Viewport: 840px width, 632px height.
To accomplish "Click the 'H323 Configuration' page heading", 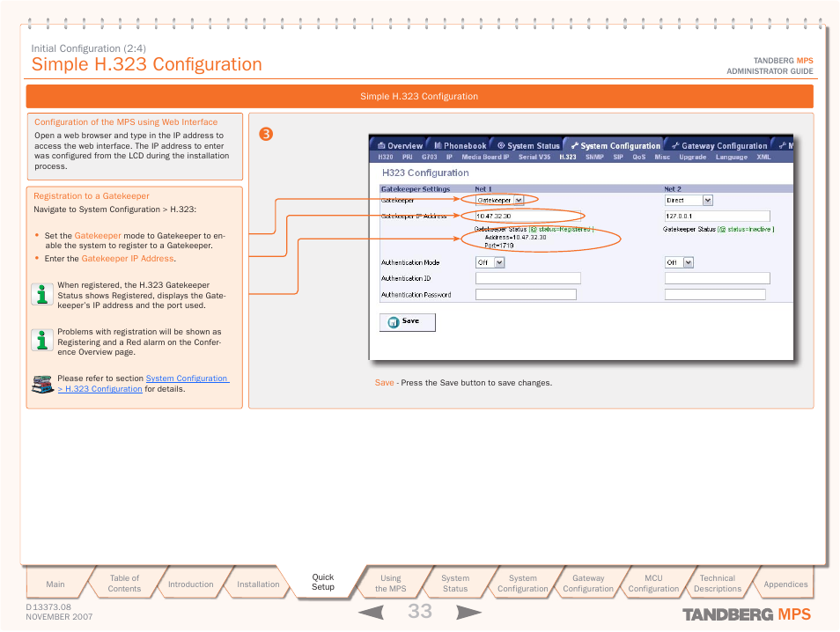I will [x=425, y=173].
